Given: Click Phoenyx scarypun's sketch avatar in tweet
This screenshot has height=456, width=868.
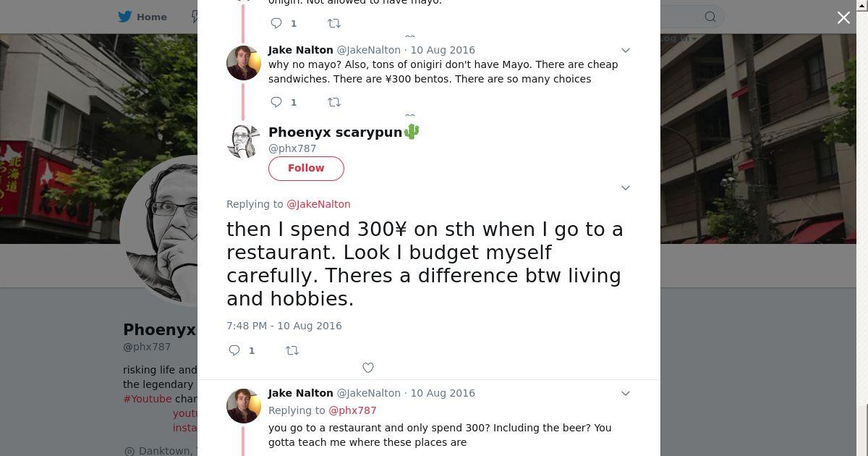Looking at the screenshot, I should (244, 141).
